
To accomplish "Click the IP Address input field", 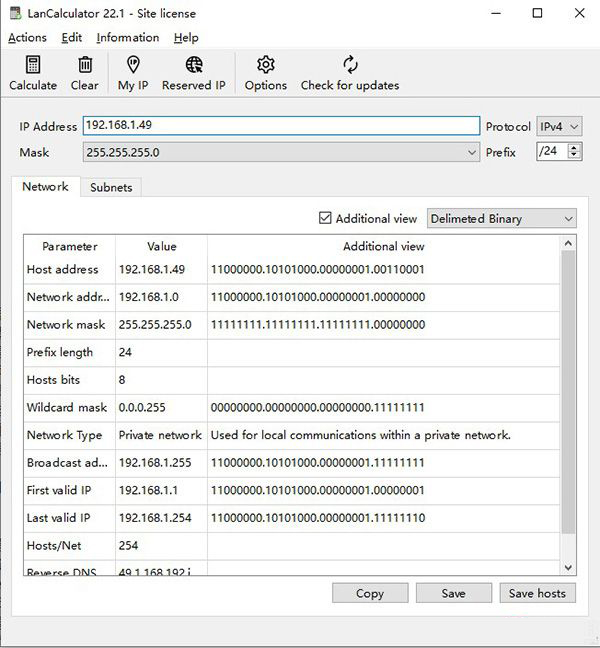I will coord(281,126).
